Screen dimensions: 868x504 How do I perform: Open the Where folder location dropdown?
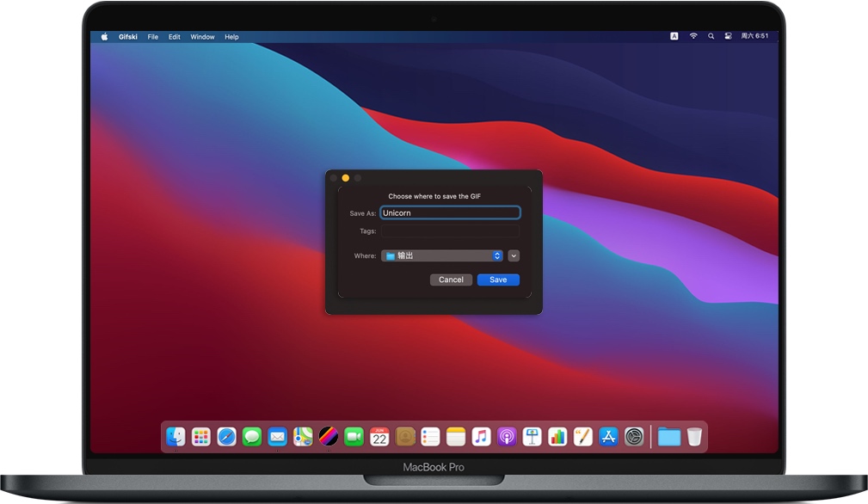click(x=442, y=255)
